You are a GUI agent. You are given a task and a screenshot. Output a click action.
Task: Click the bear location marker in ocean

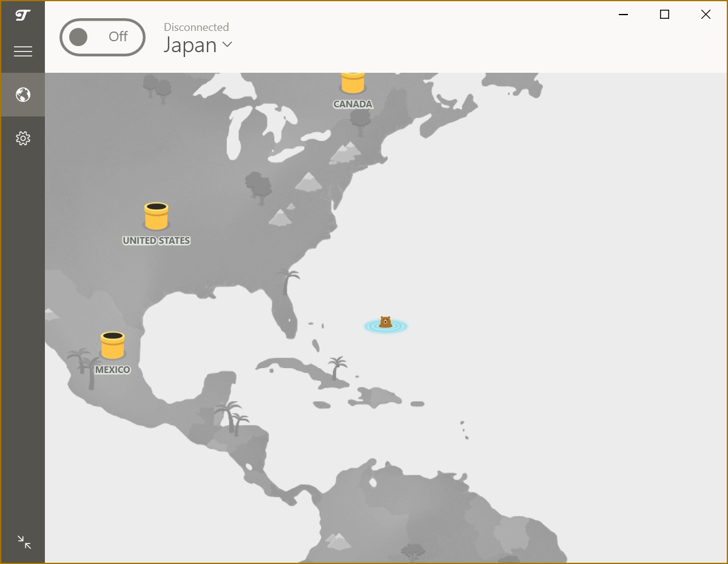click(x=385, y=324)
